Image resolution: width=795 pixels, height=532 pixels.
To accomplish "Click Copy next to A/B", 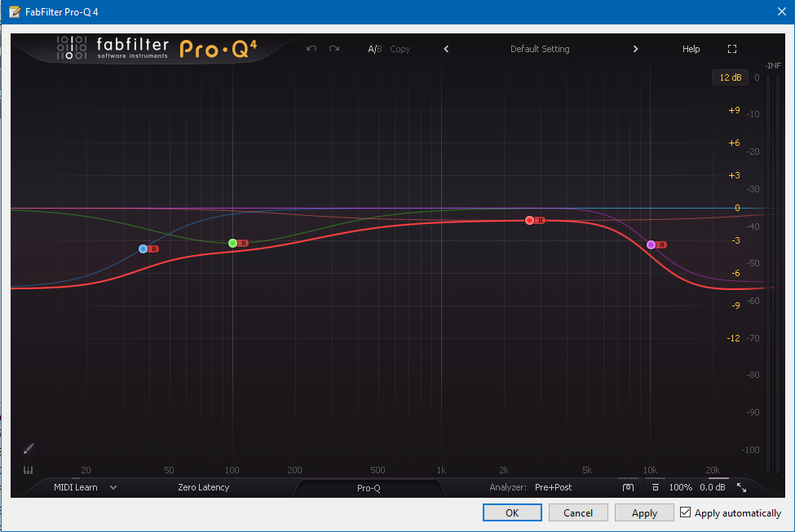I will pos(400,49).
